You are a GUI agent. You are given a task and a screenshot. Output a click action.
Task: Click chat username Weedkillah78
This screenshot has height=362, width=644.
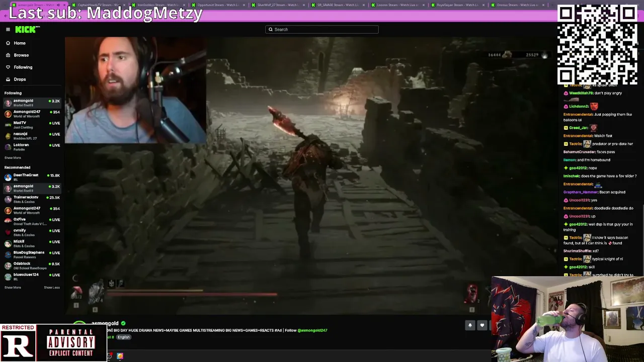(581, 93)
